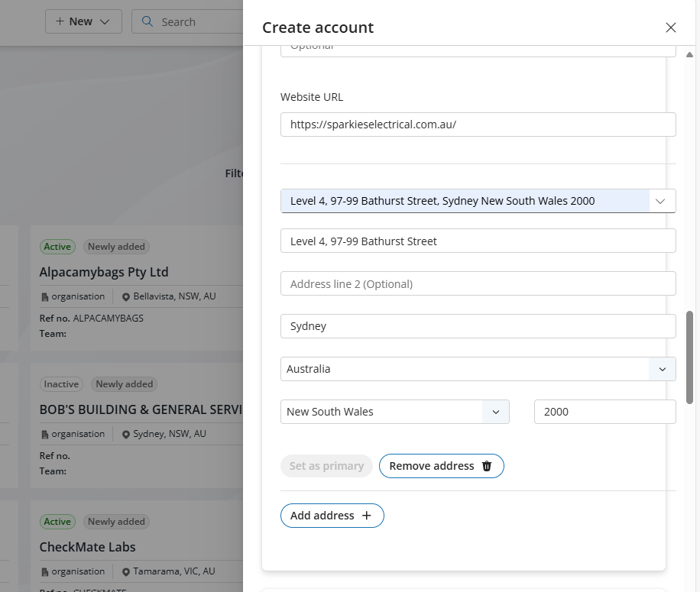This screenshot has width=700, height=592.
Task: Click location pin beside Tamarama, VIC, AU
Action: point(126,571)
